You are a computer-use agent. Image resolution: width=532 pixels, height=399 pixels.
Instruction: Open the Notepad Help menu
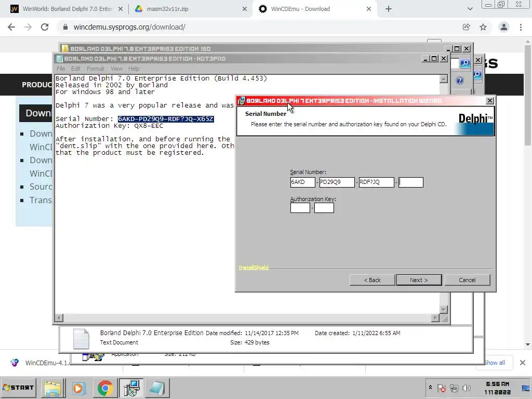coord(134,69)
